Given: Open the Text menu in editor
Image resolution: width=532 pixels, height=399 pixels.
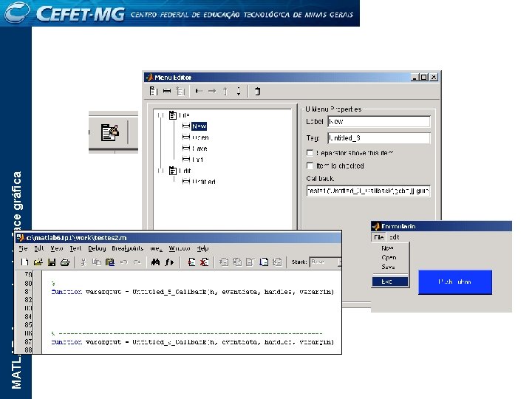Looking at the screenshot, I should coord(75,248).
